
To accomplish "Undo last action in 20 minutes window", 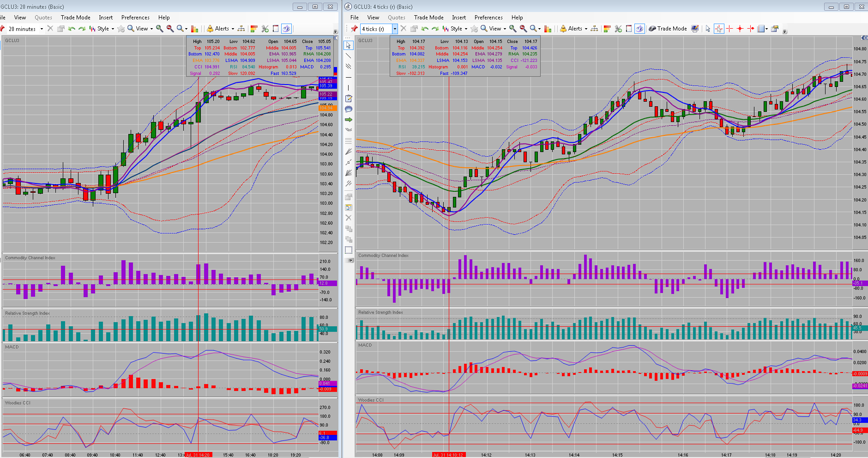I will [72, 29].
